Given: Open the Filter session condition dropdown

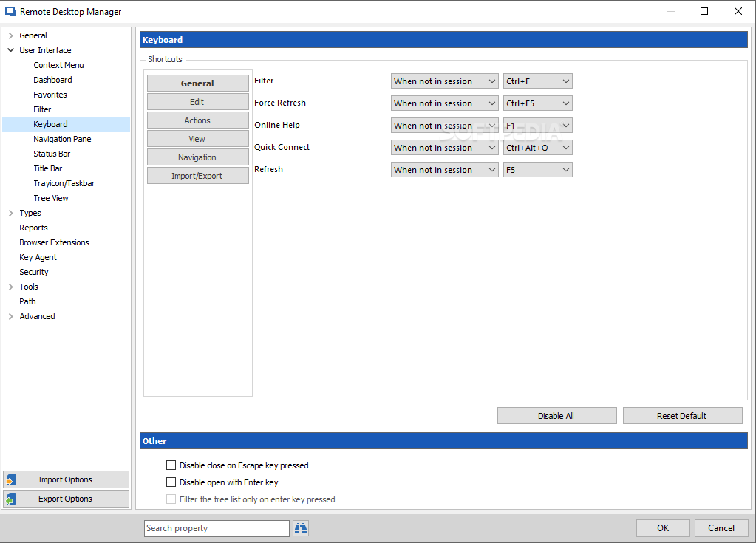Looking at the screenshot, I should tap(445, 81).
